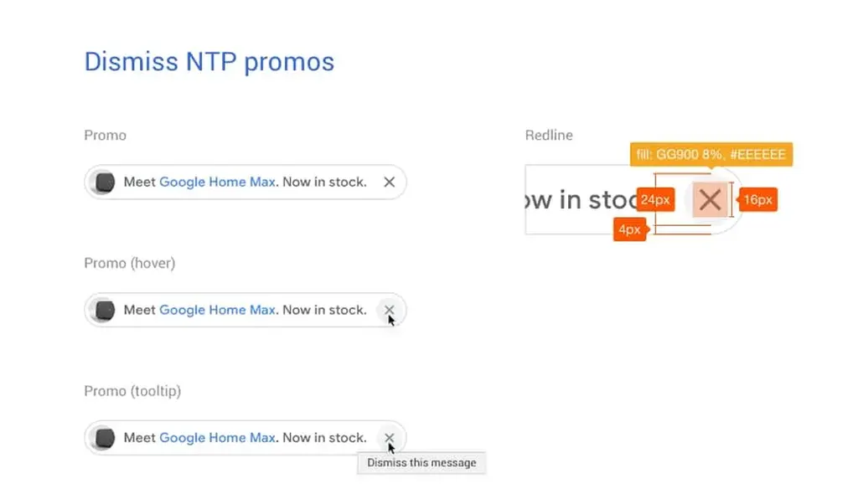Screen dimensions: 858x504
Task: Click the orange "fill: GG900 8%, #EEEEEE" label
Action: click(711, 155)
